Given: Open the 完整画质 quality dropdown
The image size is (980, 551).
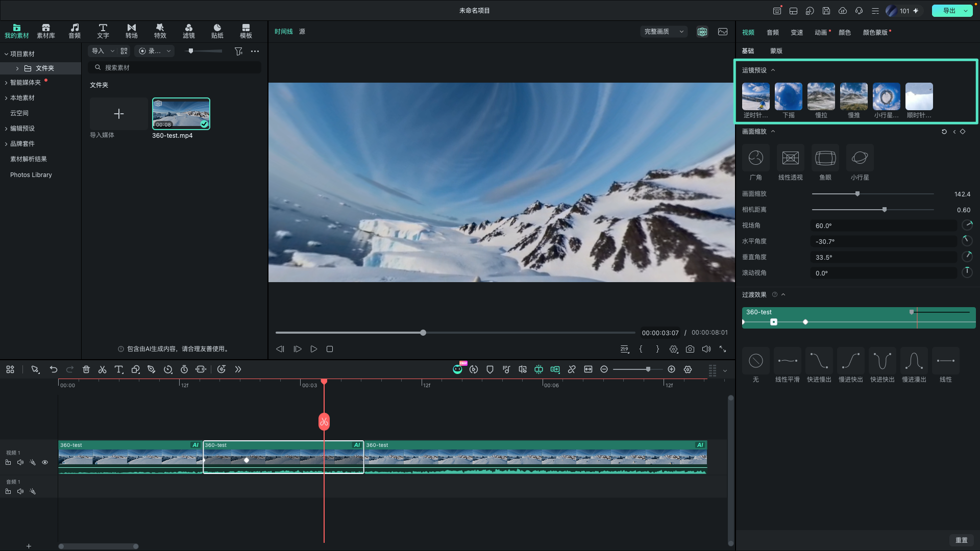Looking at the screenshot, I should 664,32.
